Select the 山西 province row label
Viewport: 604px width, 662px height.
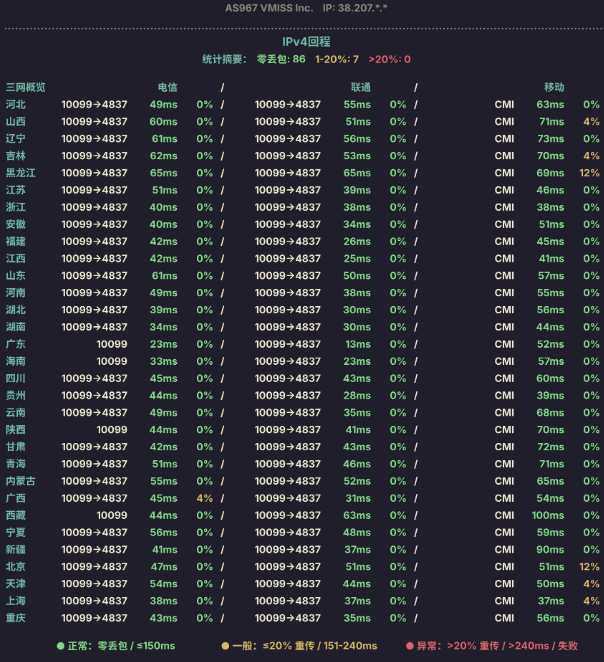coord(16,122)
